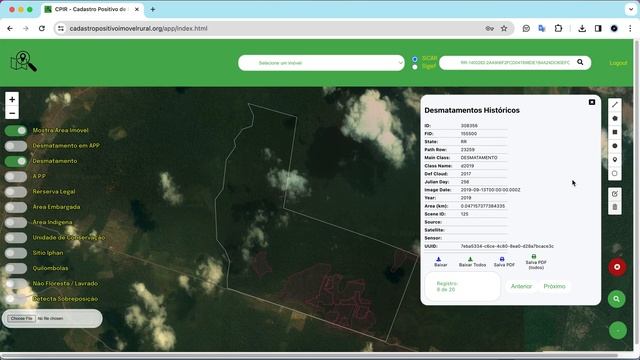Viewport: 640px width, 360px height.
Task: Enable Unidade de Conservação layer
Action: [16, 238]
